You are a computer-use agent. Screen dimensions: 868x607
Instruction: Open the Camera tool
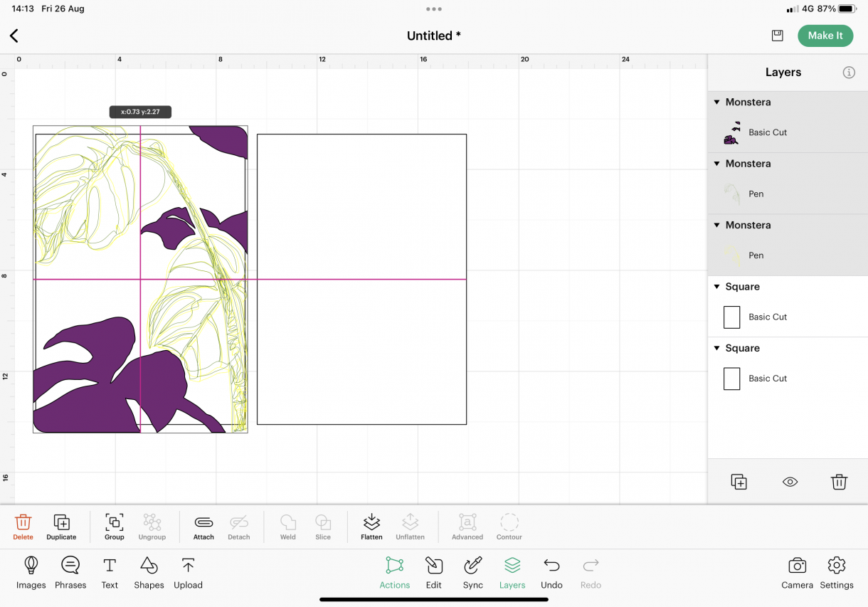click(x=797, y=574)
